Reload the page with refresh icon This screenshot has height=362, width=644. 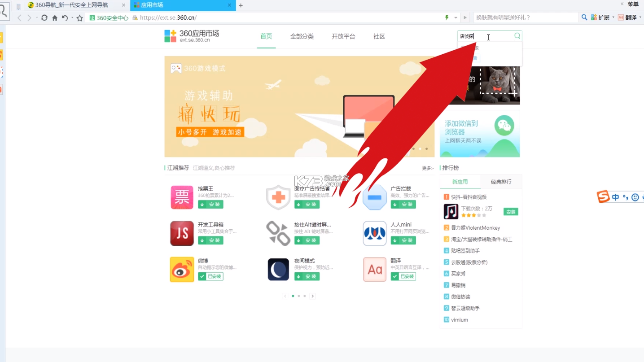44,18
